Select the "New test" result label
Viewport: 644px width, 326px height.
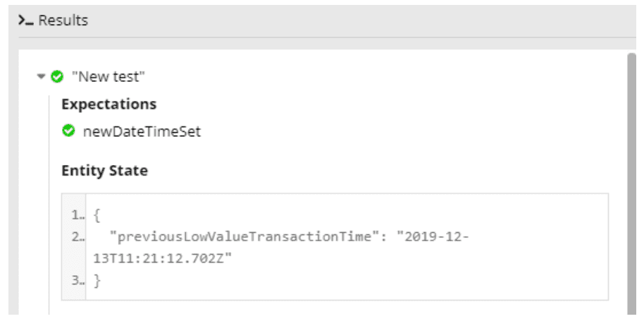coord(109,76)
